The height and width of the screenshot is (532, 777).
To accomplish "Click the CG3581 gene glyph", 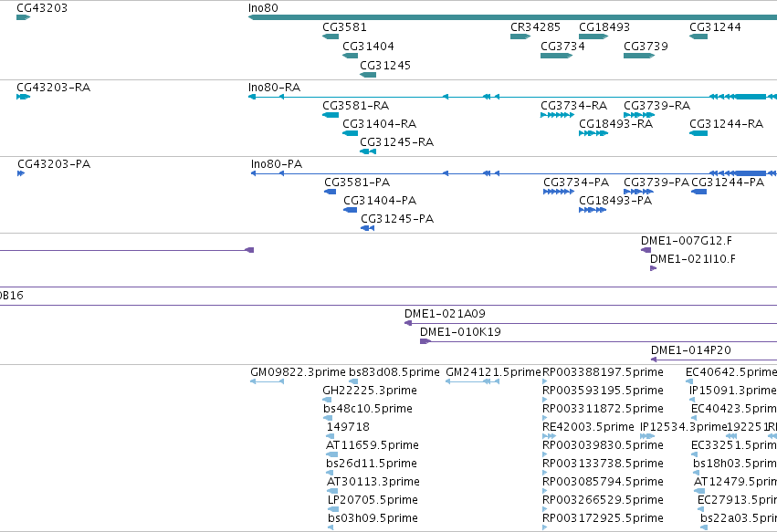I will (x=331, y=37).
